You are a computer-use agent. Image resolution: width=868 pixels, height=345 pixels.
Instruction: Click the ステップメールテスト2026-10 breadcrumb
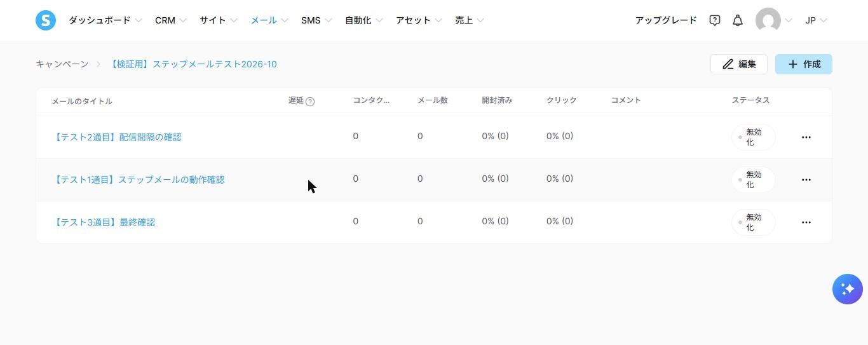193,64
